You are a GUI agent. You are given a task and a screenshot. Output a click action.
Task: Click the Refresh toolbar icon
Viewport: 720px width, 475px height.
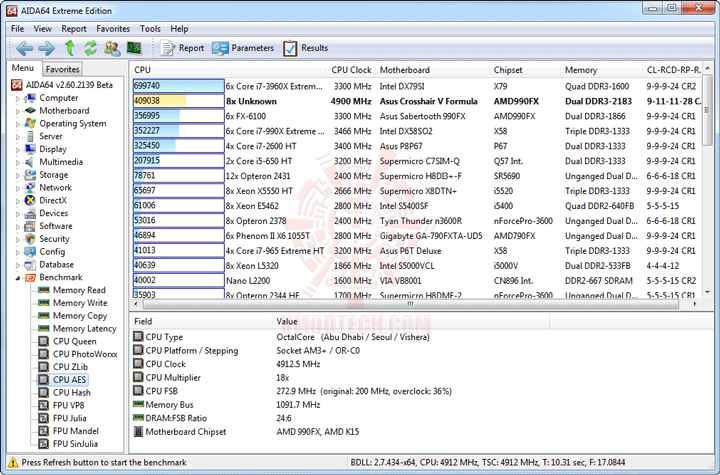pyautogui.click(x=90, y=48)
